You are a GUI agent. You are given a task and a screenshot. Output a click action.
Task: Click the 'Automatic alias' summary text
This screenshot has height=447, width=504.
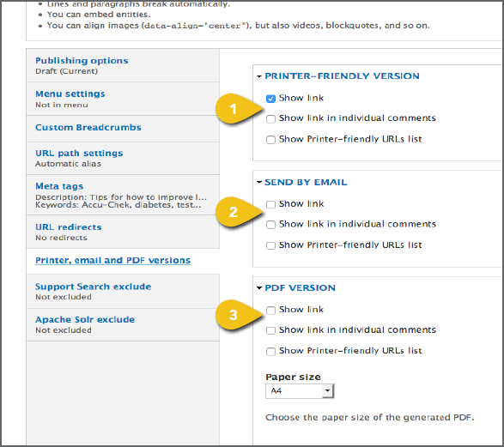click(68, 164)
